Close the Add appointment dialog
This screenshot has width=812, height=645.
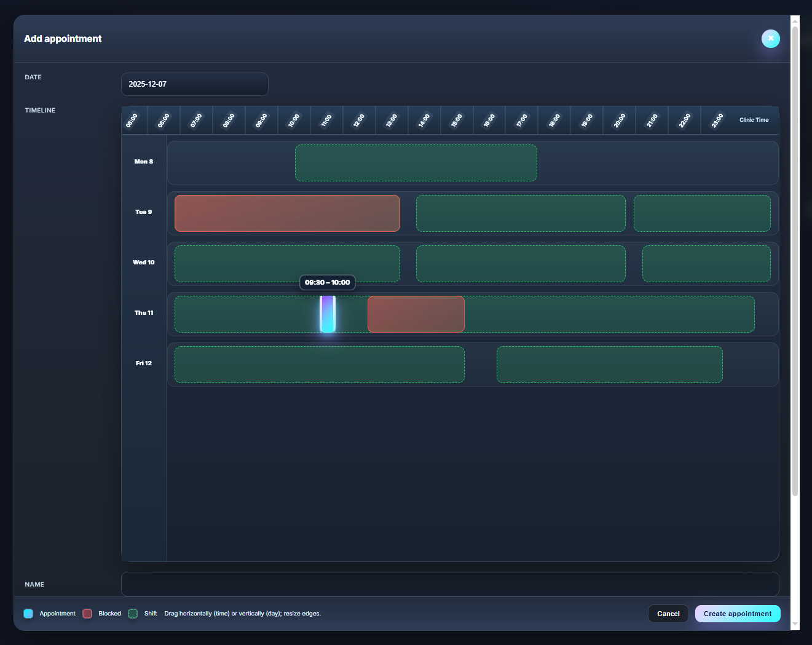click(x=771, y=39)
